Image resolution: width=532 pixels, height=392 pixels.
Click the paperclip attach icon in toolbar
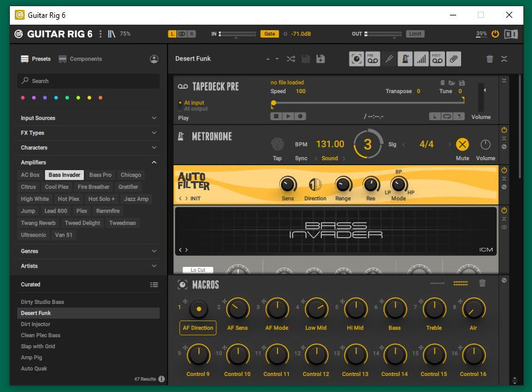(454, 59)
